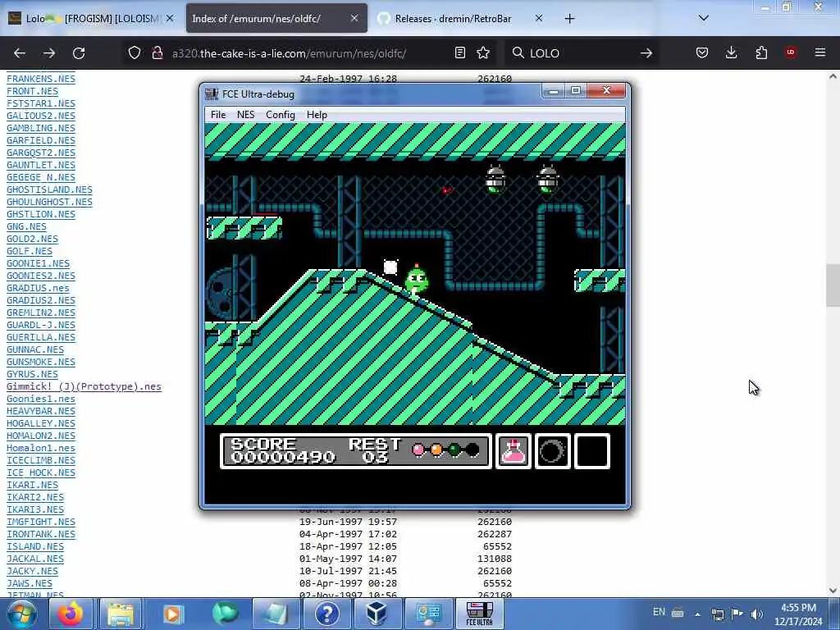Expand the list all tabs chevron
This screenshot has height=630, width=840.
point(704,18)
